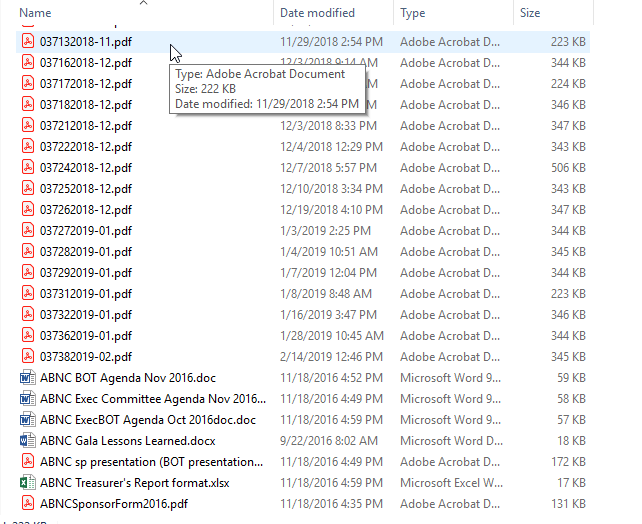
Task: Select file name 037322019-01.pdf
Action: pyautogui.click(x=86, y=315)
